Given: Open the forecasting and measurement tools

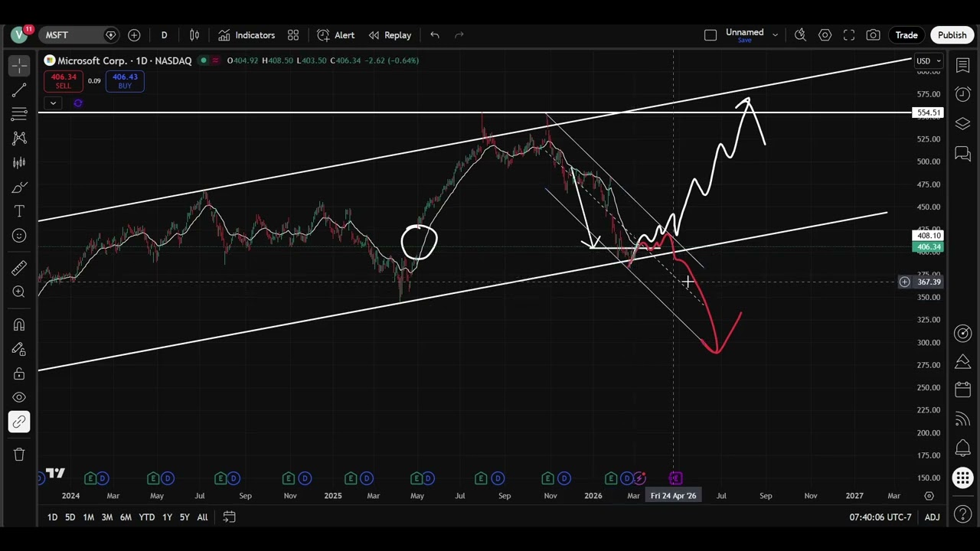Looking at the screenshot, I should coord(19,162).
